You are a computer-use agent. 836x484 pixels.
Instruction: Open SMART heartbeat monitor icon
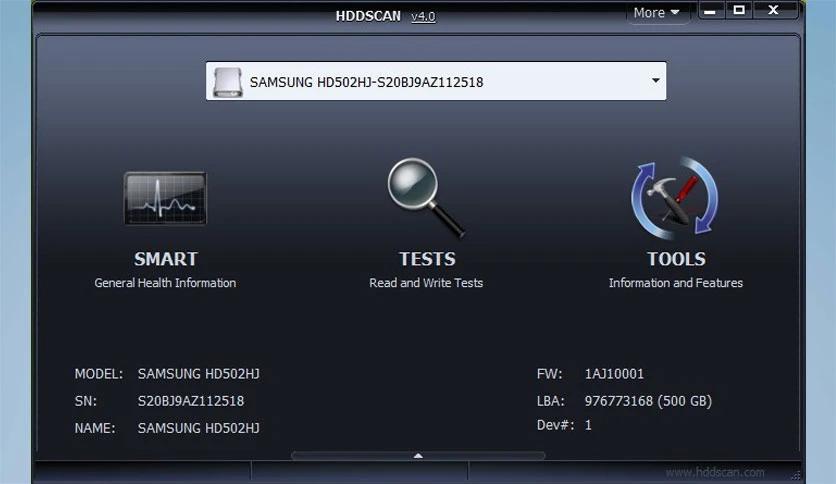tap(165, 198)
